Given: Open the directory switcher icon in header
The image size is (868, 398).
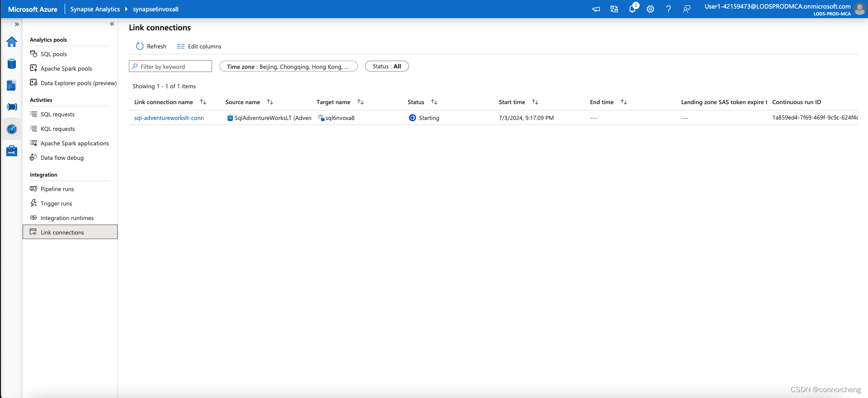Looking at the screenshot, I should [614, 9].
